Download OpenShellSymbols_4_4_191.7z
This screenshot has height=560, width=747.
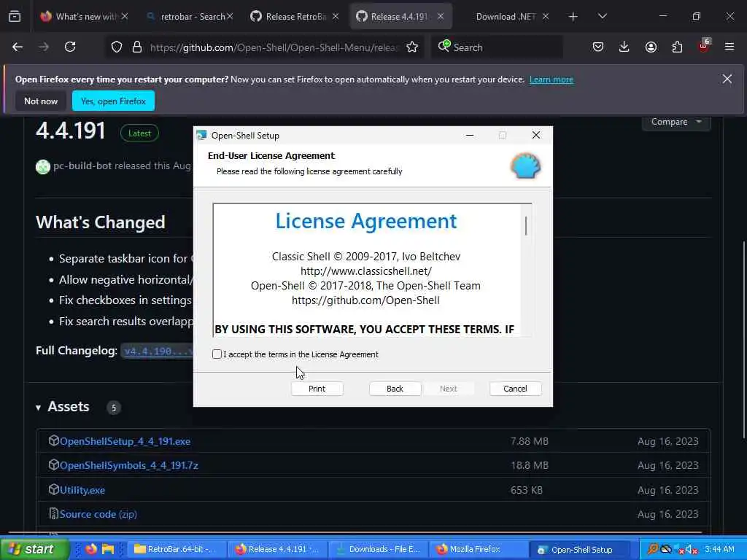tap(128, 465)
